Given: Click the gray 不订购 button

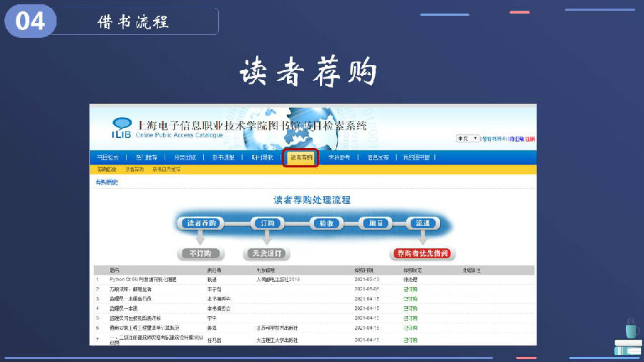Looking at the screenshot, I should [201, 253].
